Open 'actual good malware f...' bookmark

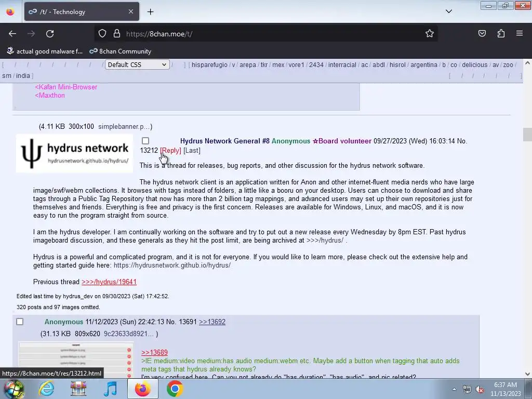pyautogui.click(x=45, y=51)
